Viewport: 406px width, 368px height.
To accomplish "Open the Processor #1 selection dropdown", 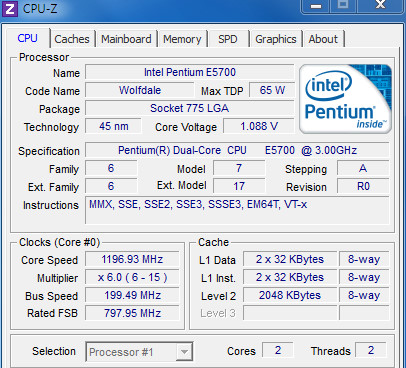I will tap(139, 351).
